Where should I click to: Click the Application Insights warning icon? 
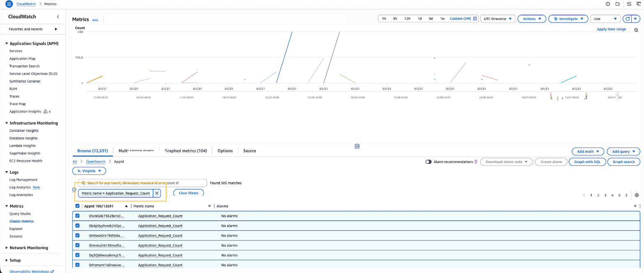pyautogui.click(x=46, y=111)
